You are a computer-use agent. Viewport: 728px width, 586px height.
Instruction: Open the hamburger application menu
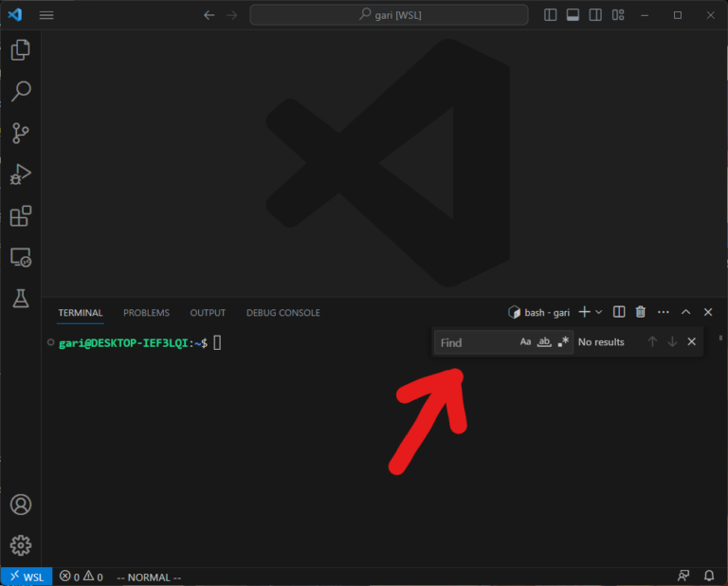[x=46, y=15]
